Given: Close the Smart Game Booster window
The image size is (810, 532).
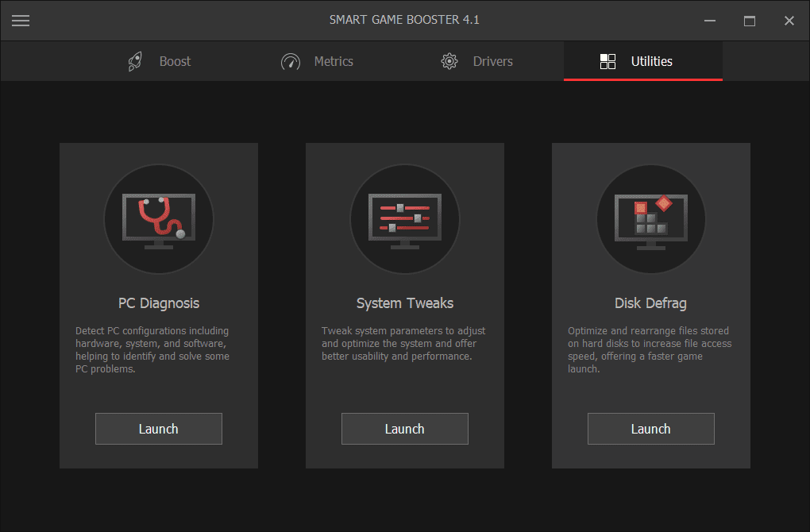Looking at the screenshot, I should coord(789,21).
